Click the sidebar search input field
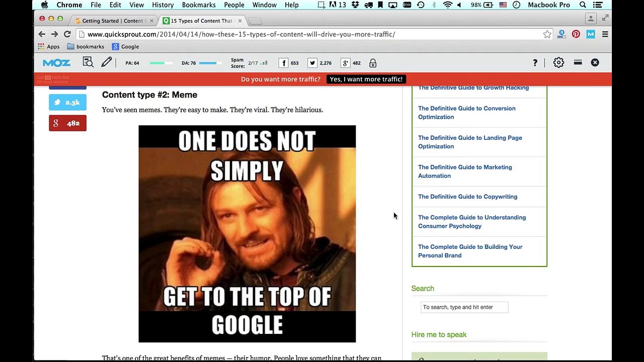Screen dimensions: 644x362 [464, 307]
